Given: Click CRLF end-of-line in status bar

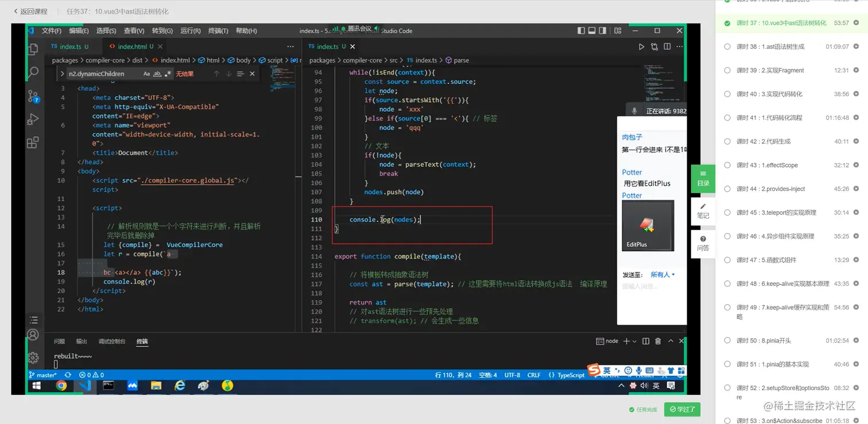Looking at the screenshot, I should pos(534,375).
